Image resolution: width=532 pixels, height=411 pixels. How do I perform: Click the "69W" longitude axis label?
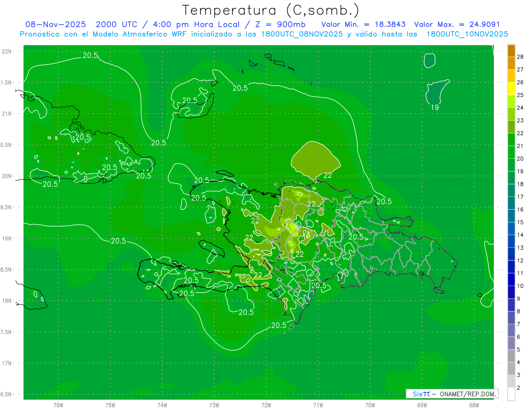coord(422,405)
